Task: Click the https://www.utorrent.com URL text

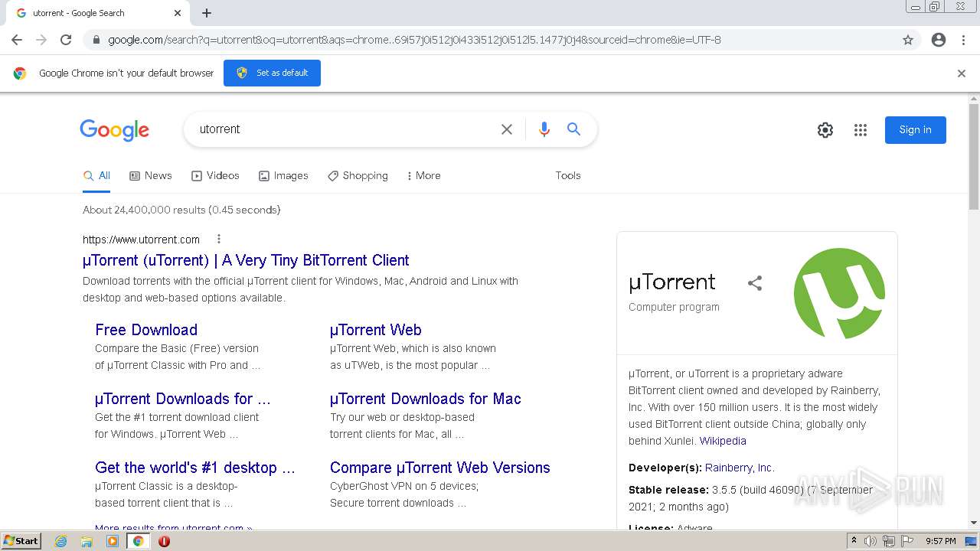Action: (x=141, y=240)
